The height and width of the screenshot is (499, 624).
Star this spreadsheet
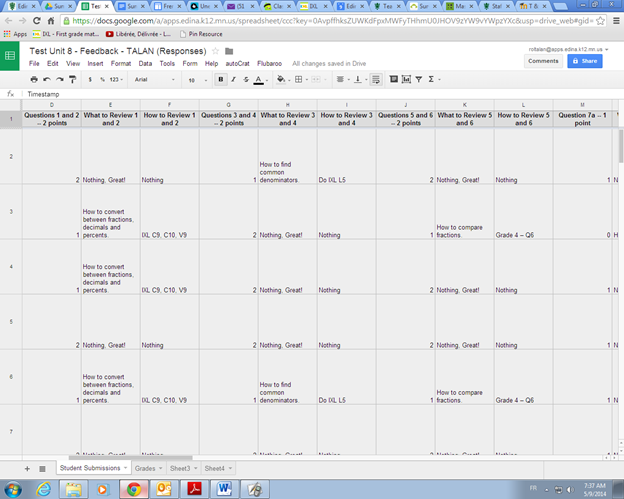coord(215,51)
